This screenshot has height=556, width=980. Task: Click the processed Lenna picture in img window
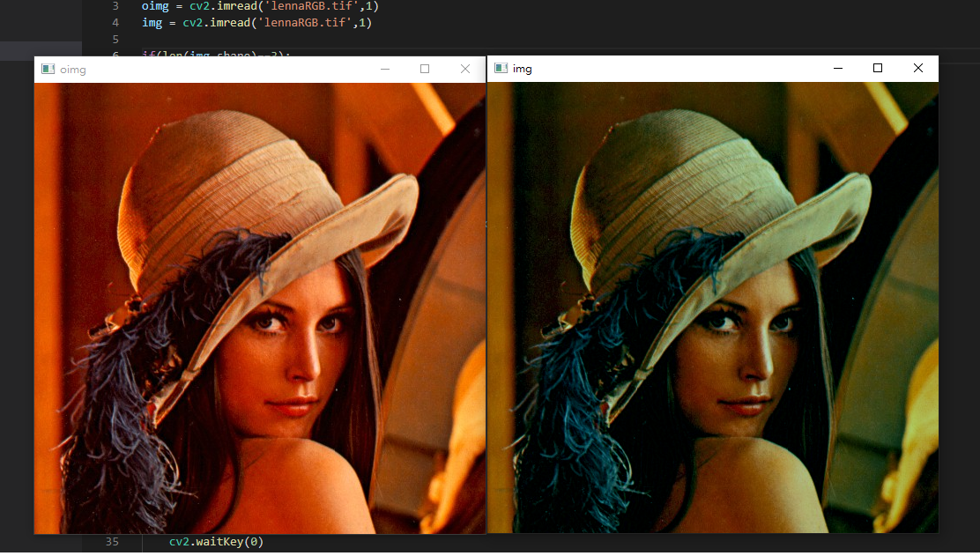713,308
